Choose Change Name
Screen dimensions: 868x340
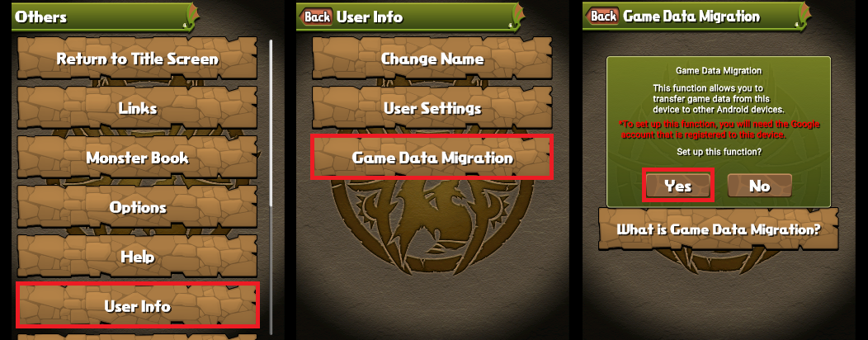432,59
